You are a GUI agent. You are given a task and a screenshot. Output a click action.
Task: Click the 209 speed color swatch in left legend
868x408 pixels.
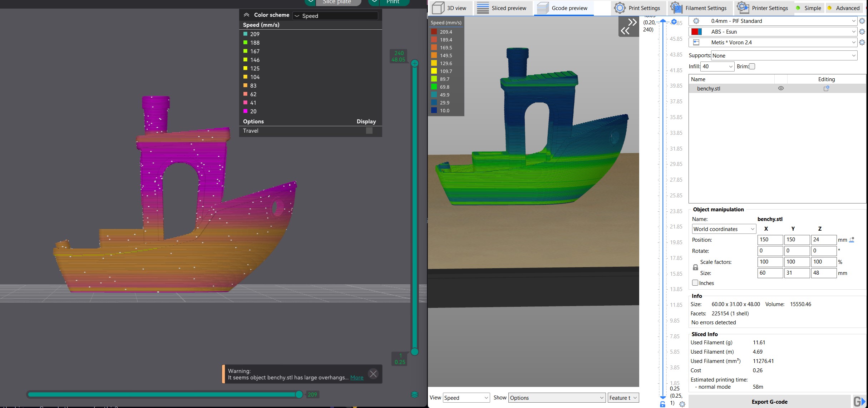tap(246, 34)
